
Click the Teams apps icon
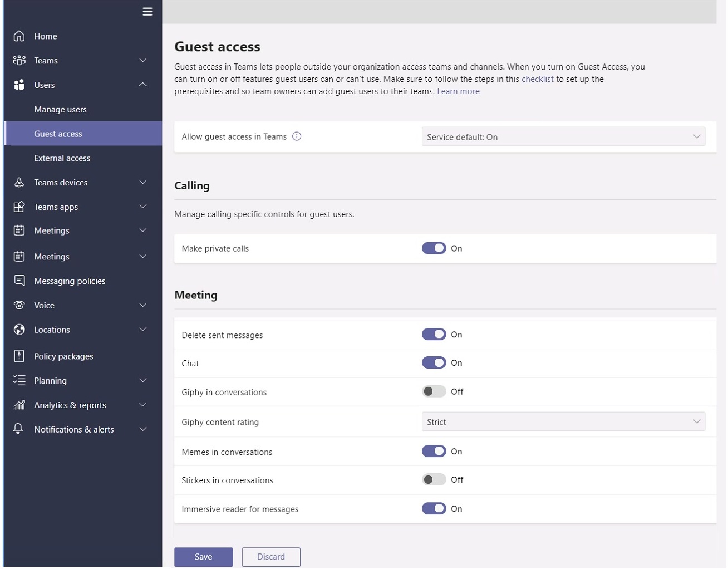pos(19,207)
